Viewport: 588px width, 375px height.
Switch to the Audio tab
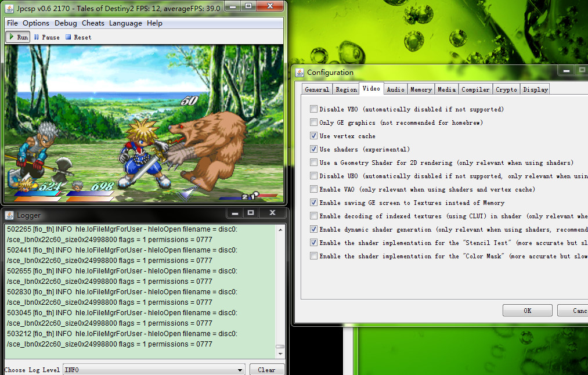(x=396, y=89)
